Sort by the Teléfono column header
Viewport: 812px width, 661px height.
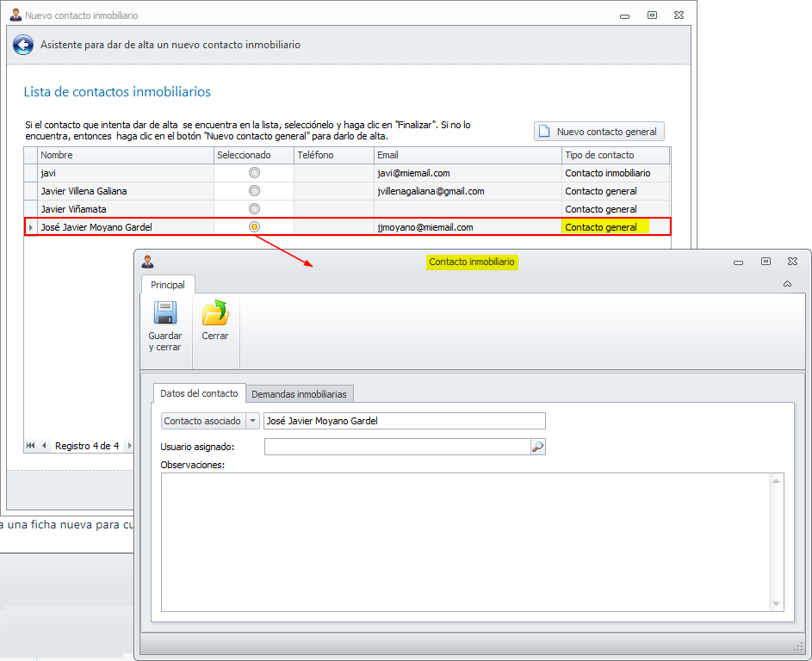[334, 155]
